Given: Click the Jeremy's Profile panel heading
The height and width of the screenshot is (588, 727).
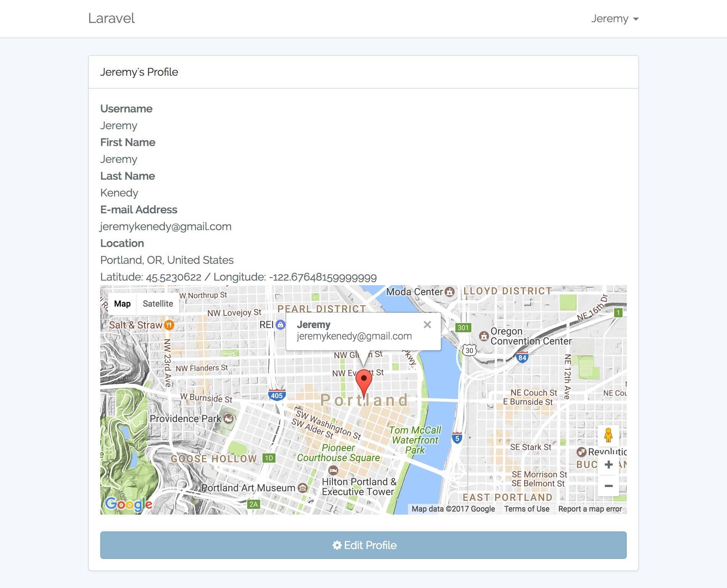Looking at the screenshot, I should (139, 72).
